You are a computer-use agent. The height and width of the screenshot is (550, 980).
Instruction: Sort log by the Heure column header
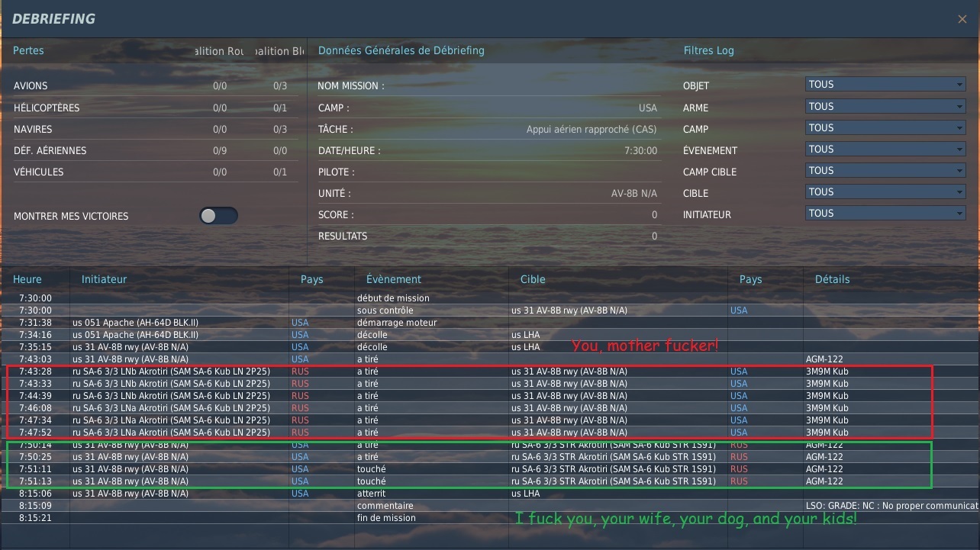pyautogui.click(x=27, y=279)
